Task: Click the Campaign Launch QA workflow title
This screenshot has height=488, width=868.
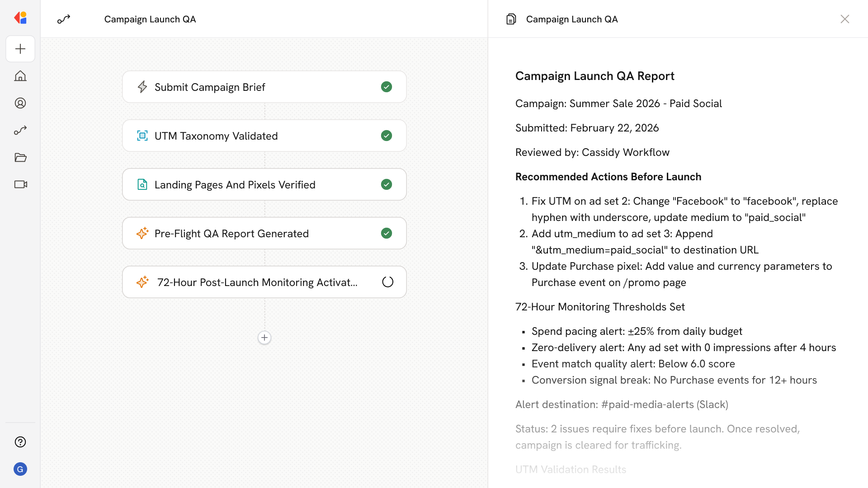Action: click(150, 19)
